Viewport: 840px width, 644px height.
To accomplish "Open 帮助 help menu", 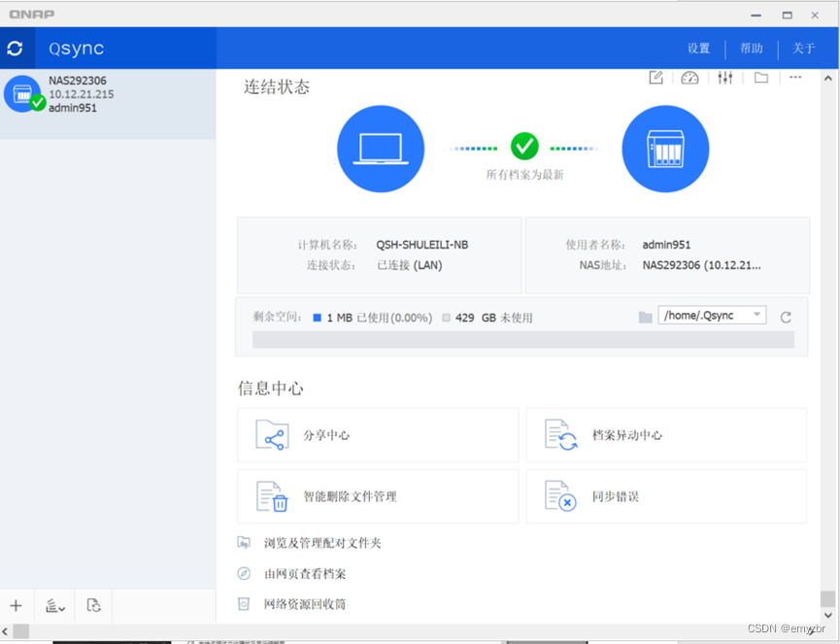I will pos(751,49).
